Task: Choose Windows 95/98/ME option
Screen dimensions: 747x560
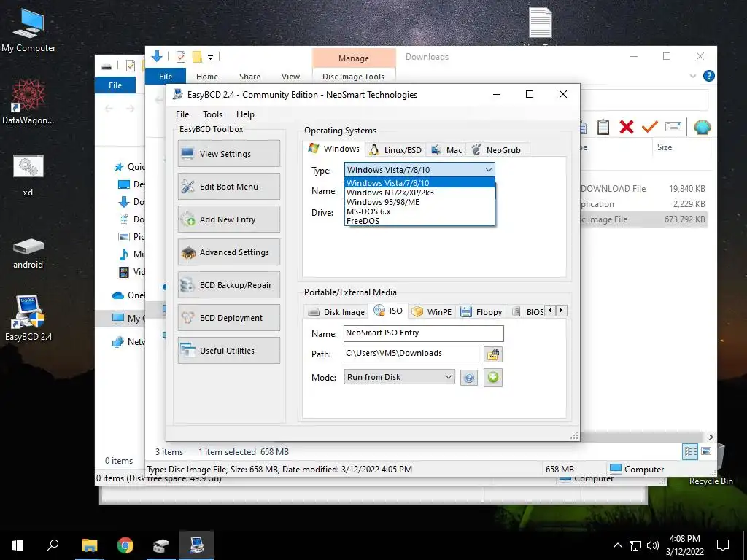Action: [419, 202]
